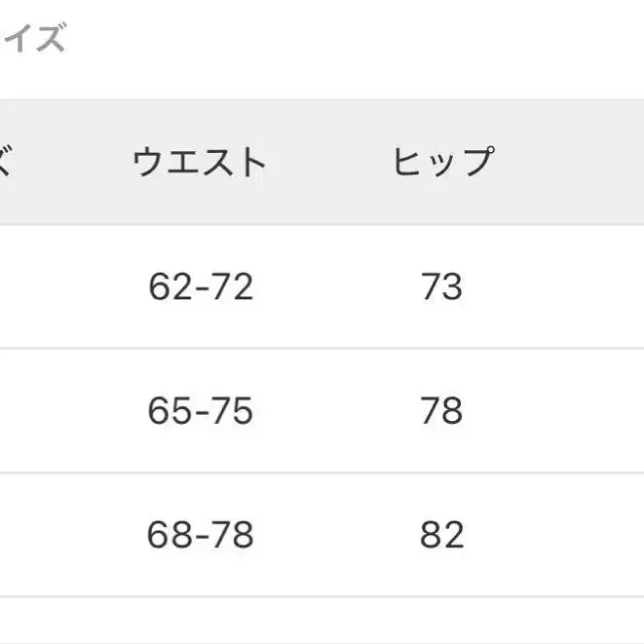Select the ヒップ column header
The height and width of the screenshot is (644, 644).
[442, 162]
